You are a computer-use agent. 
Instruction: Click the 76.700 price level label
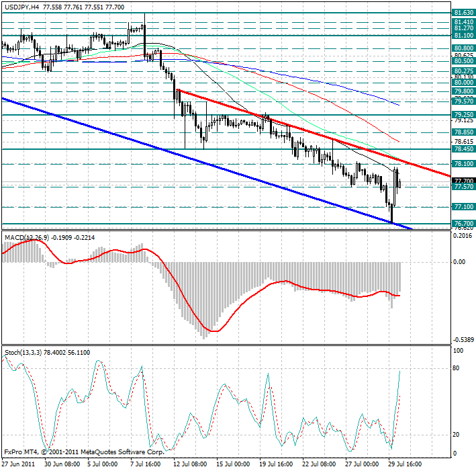click(x=464, y=223)
